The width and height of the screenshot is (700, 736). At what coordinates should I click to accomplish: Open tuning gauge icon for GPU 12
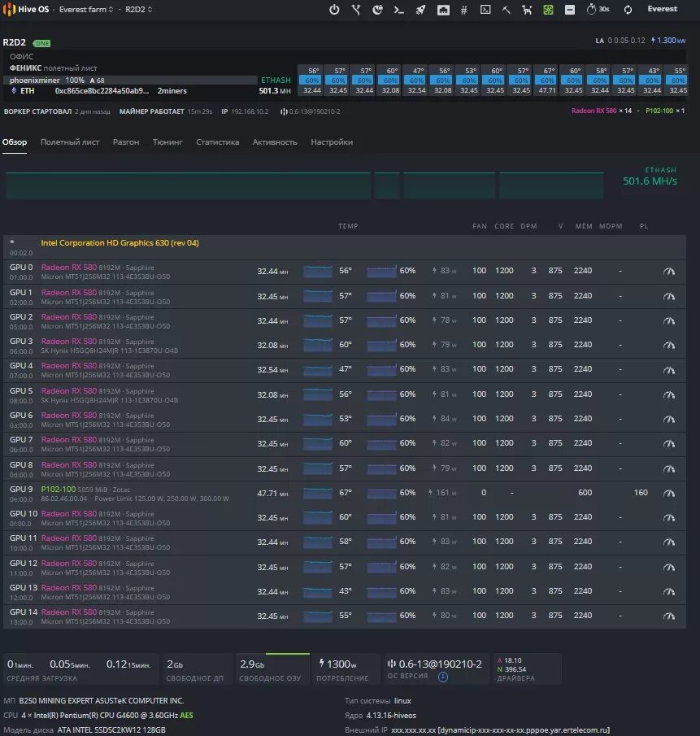[669, 567]
